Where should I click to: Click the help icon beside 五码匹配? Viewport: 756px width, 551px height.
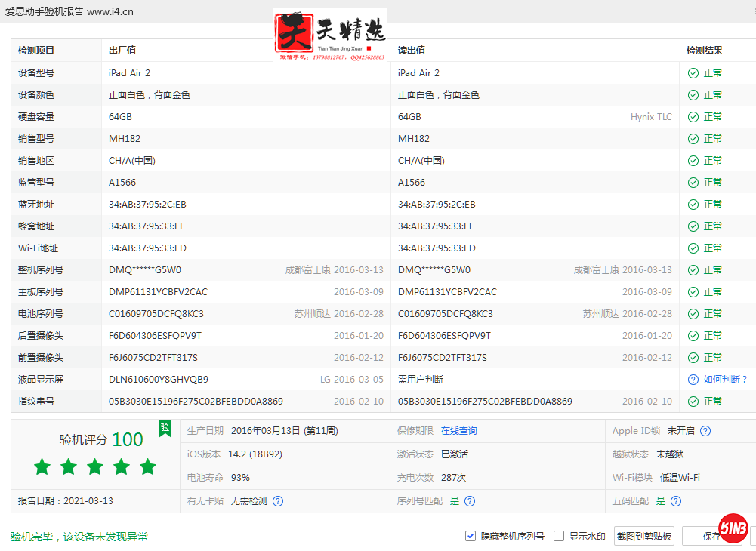676,501
